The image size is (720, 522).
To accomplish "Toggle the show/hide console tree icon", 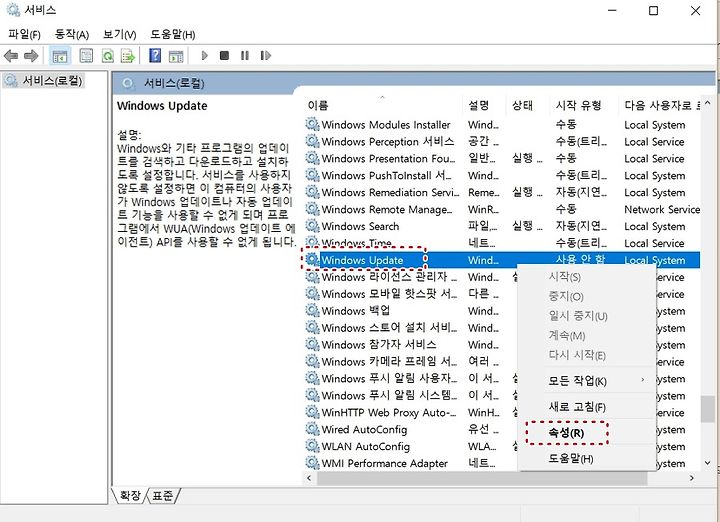I will coord(60,56).
